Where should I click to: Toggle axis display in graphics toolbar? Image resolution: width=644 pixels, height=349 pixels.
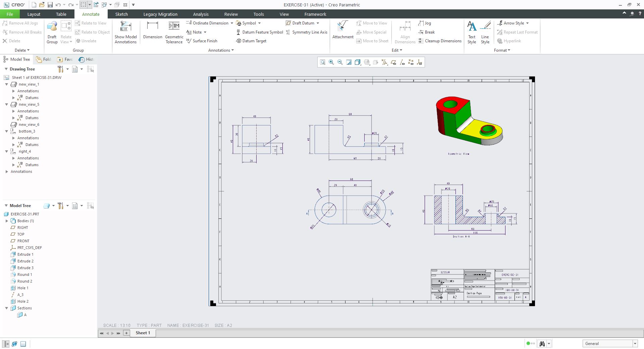(x=402, y=62)
